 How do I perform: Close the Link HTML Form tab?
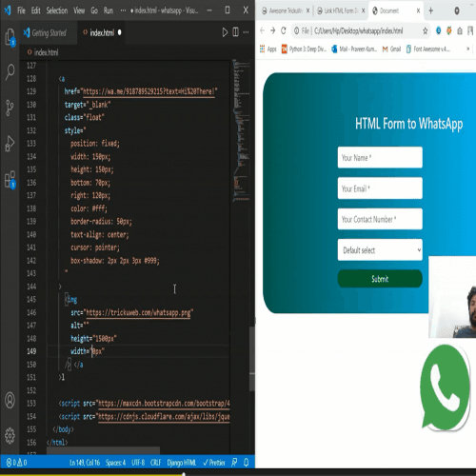[x=364, y=10]
